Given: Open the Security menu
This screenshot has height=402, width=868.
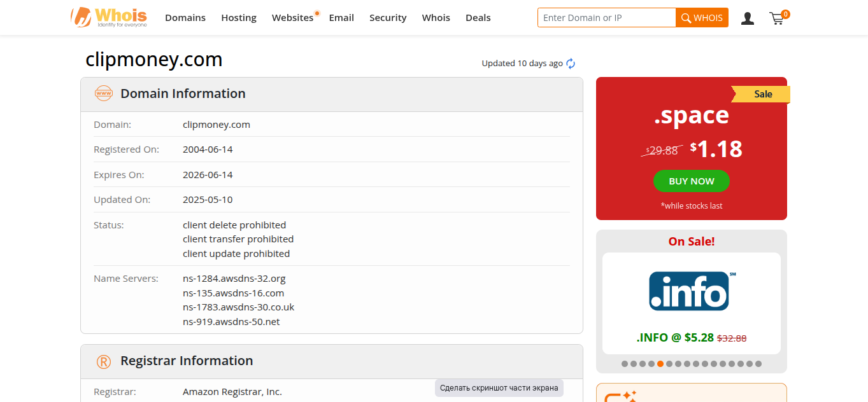Looking at the screenshot, I should coord(388,18).
